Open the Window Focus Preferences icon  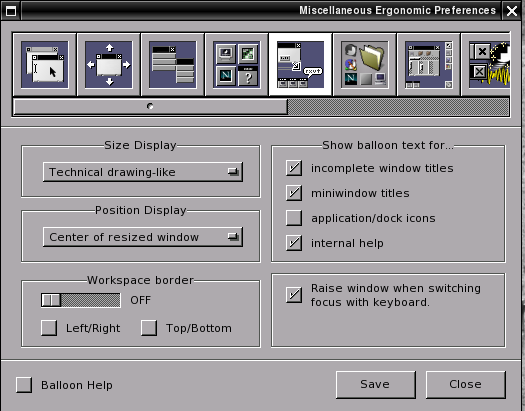(45, 65)
